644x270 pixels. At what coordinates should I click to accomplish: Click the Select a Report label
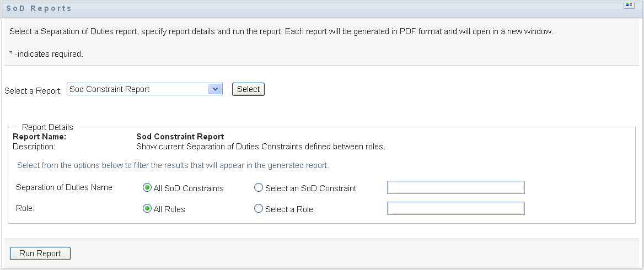[33, 91]
